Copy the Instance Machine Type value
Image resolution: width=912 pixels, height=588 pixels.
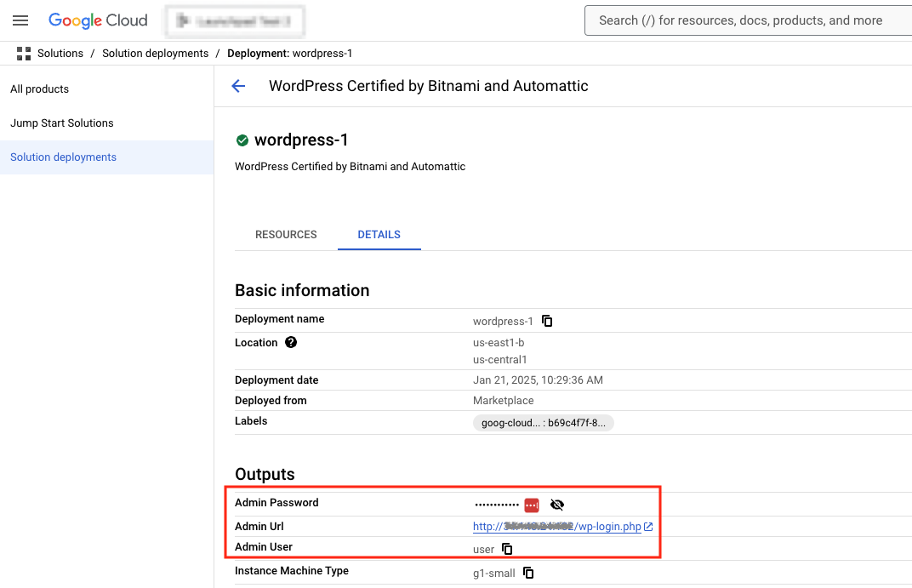click(x=528, y=573)
